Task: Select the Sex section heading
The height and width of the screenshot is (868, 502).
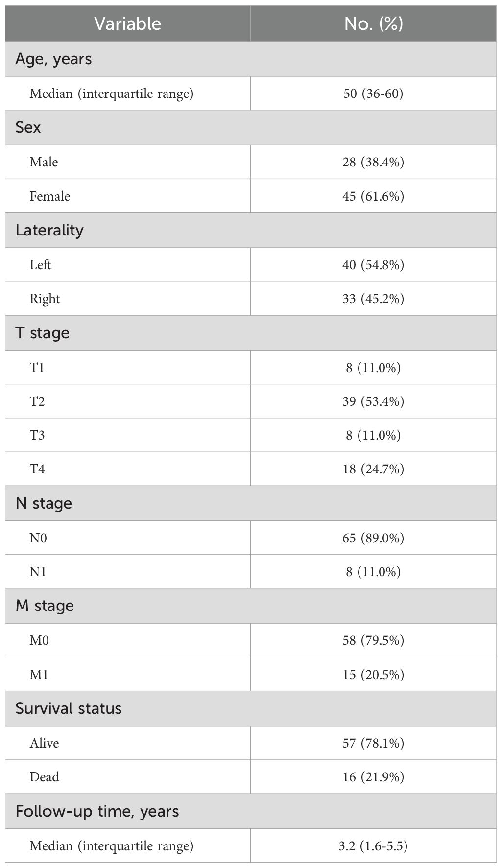Action: (28, 127)
